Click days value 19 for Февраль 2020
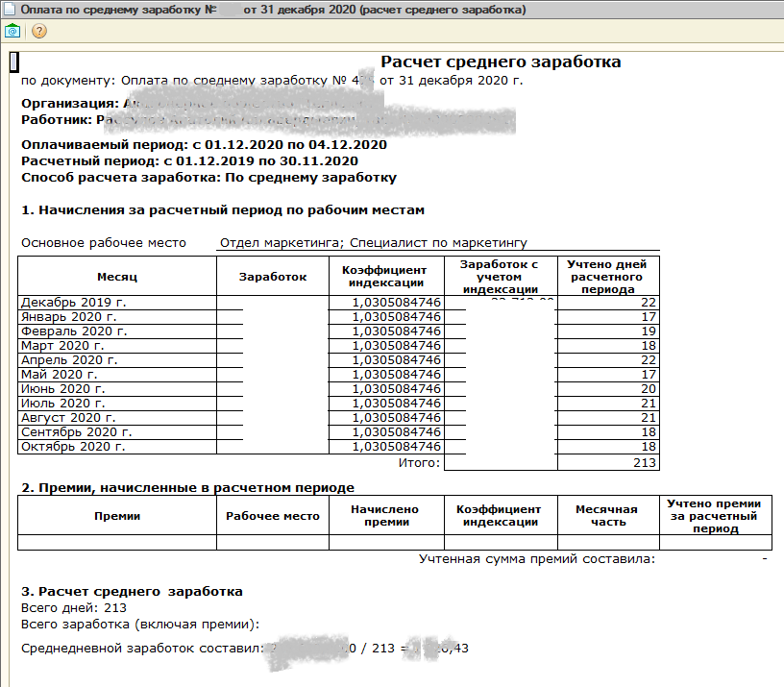 tap(608, 331)
